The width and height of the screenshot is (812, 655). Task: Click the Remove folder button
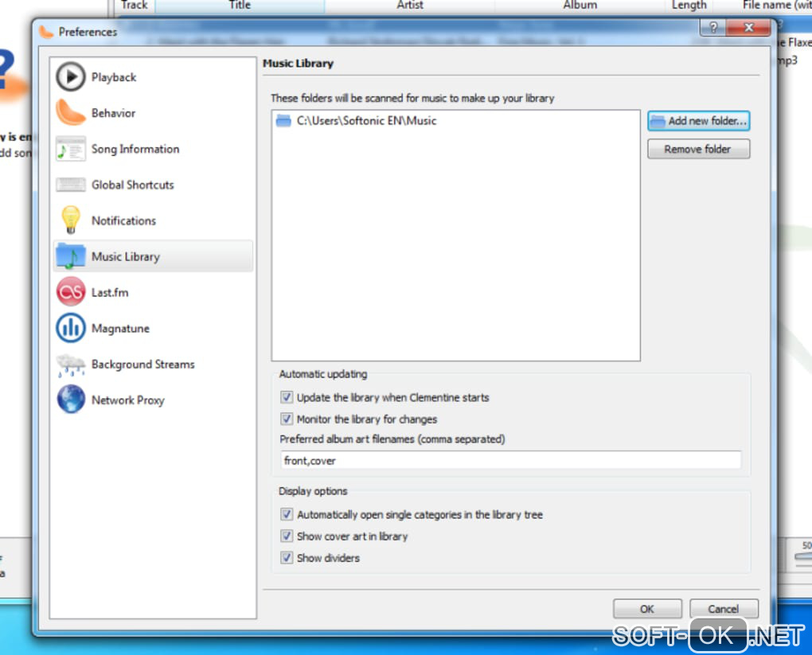tap(699, 149)
